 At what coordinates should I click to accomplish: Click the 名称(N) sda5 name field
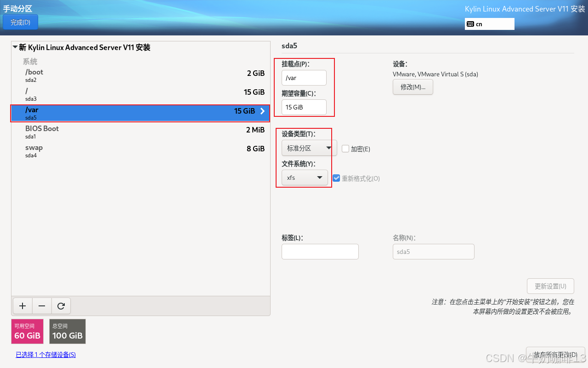point(434,252)
